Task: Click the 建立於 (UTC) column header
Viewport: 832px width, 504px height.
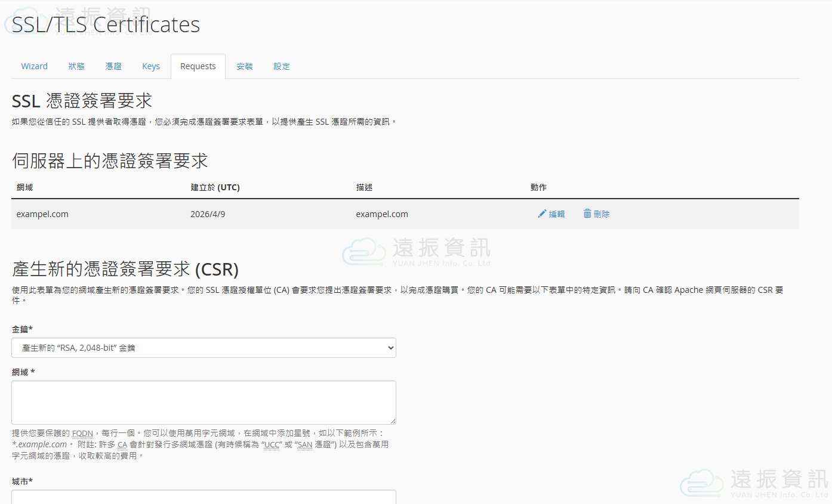Action: (x=214, y=187)
